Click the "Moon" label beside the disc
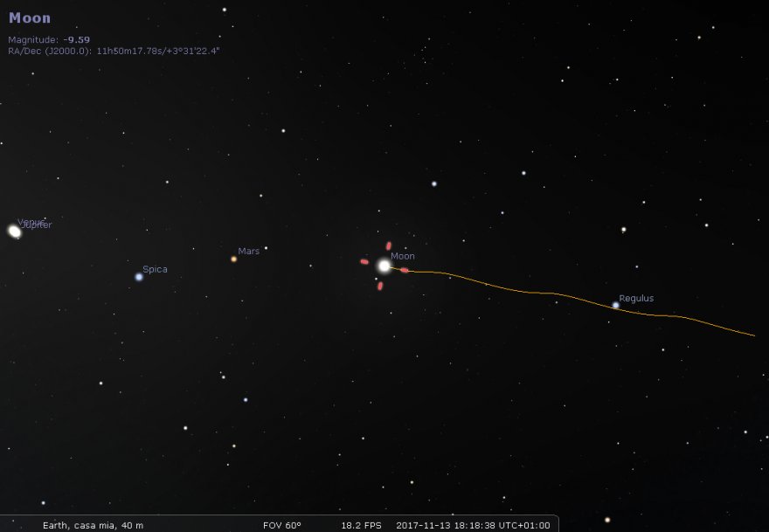The width and height of the screenshot is (769, 532). 403,256
